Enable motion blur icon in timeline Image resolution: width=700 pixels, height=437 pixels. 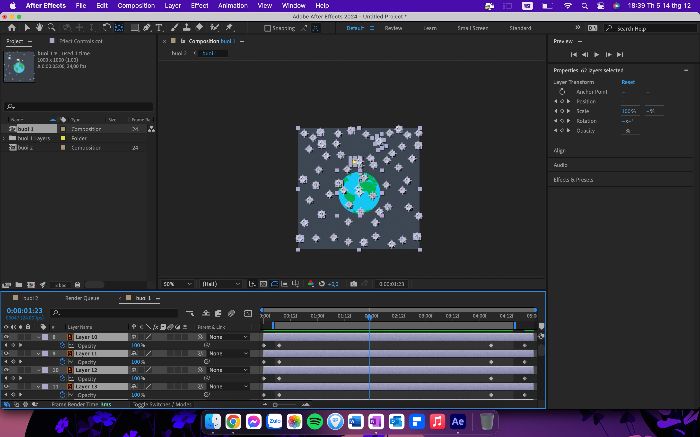click(x=231, y=313)
